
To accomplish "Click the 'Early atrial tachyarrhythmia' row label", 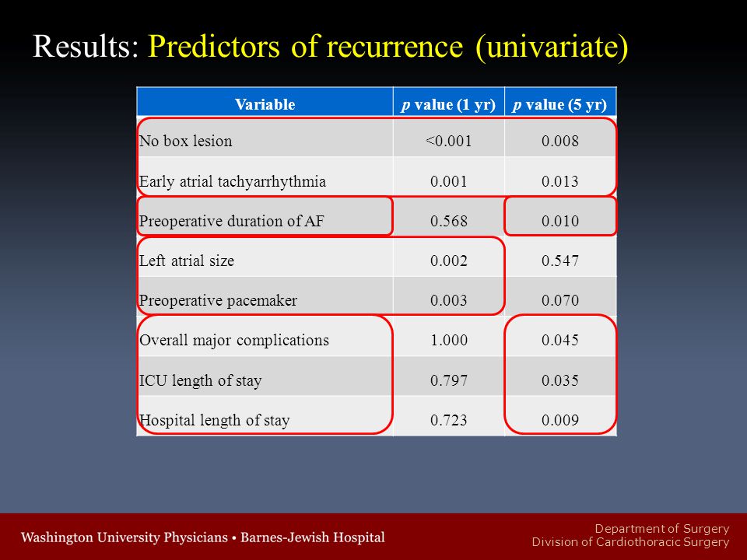I will (233, 181).
